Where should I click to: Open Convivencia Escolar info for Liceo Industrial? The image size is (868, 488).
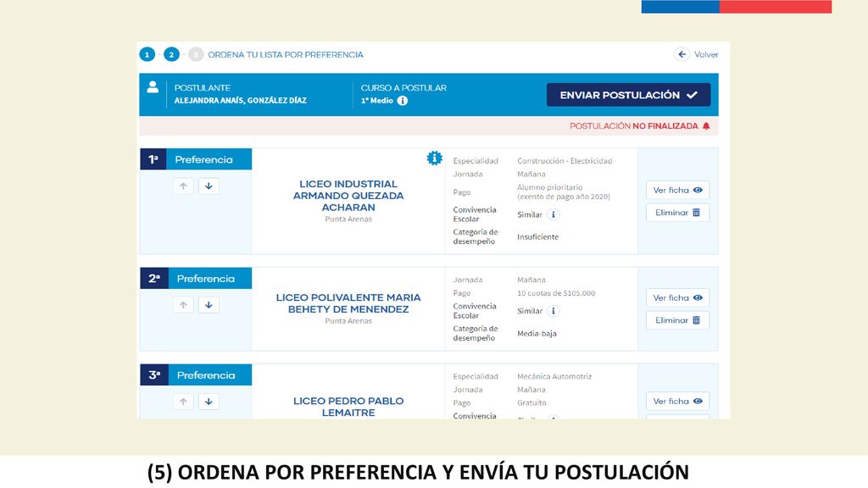[553, 214]
